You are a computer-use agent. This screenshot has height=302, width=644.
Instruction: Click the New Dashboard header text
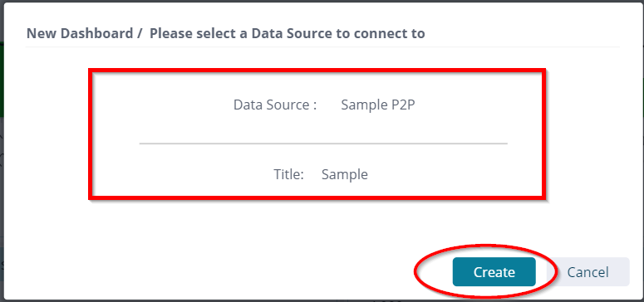pos(80,33)
